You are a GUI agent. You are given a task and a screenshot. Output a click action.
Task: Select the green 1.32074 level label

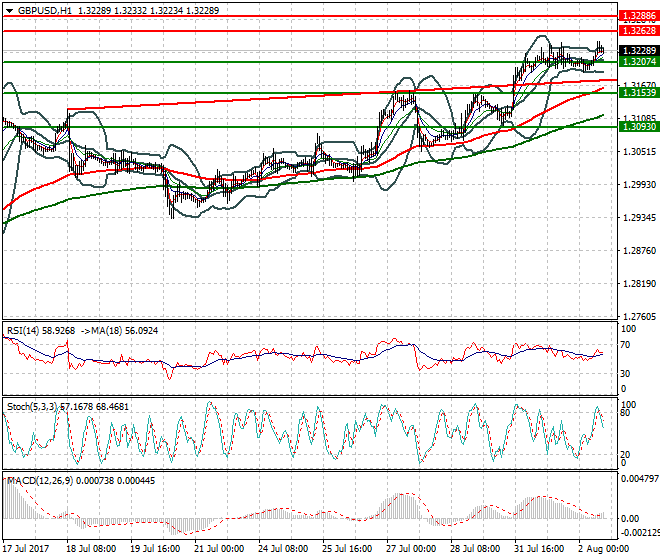639,61
